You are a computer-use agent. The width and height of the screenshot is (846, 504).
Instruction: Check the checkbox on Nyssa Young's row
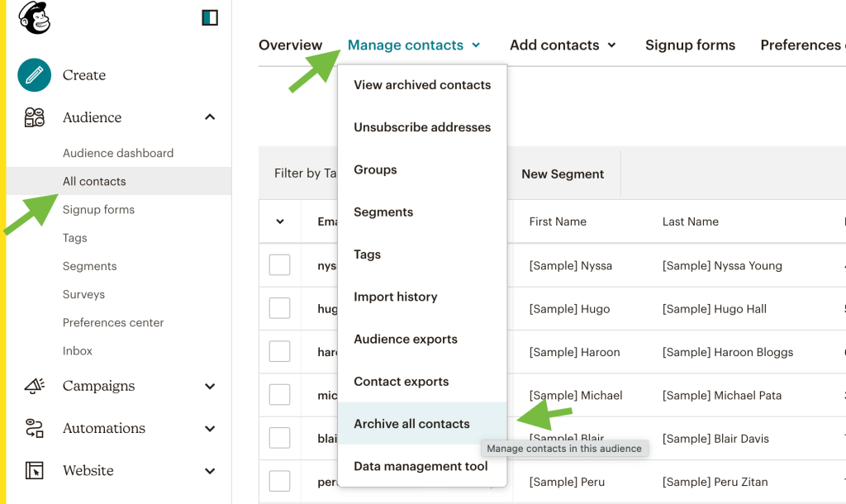(279, 265)
